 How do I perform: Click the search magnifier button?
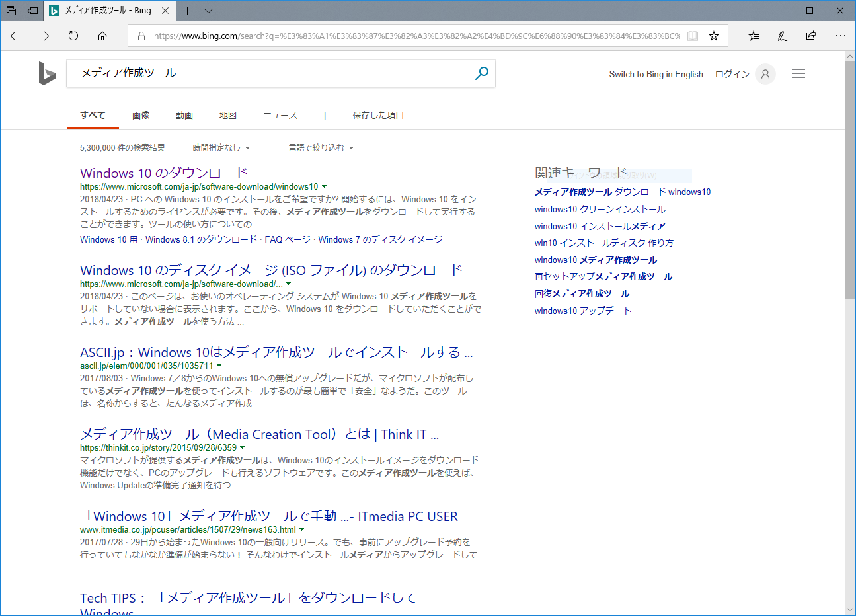[482, 73]
